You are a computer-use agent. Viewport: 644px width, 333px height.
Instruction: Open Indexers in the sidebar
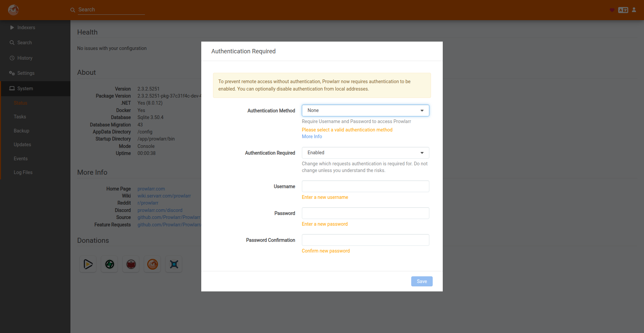tap(26, 27)
